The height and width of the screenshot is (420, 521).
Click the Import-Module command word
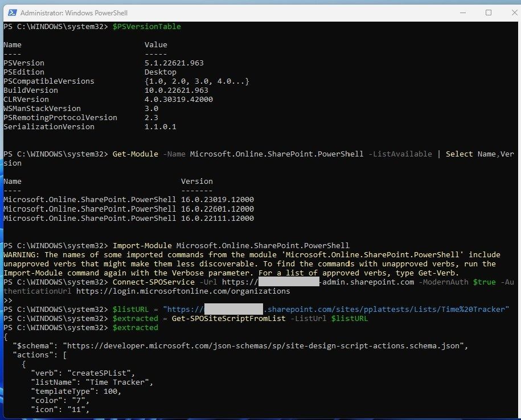(x=142, y=246)
